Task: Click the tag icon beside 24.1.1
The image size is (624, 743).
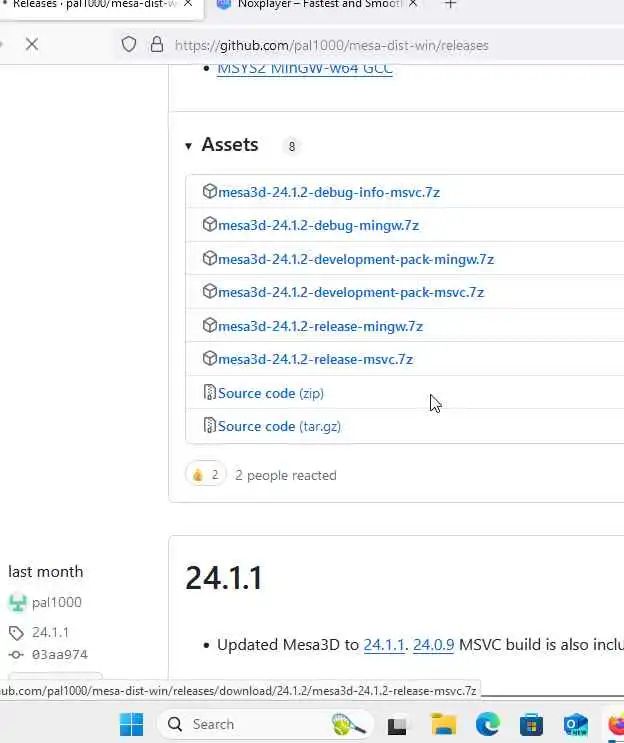Action: pyautogui.click(x=16, y=633)
